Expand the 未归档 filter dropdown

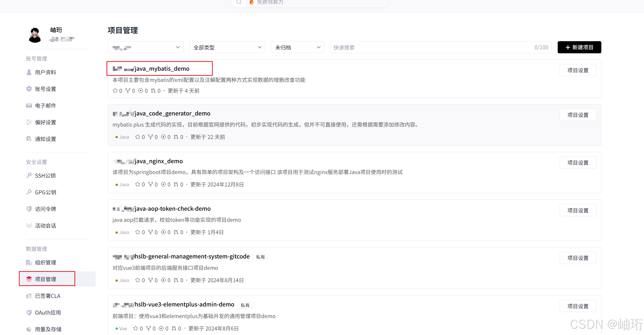tap(297, 47)
